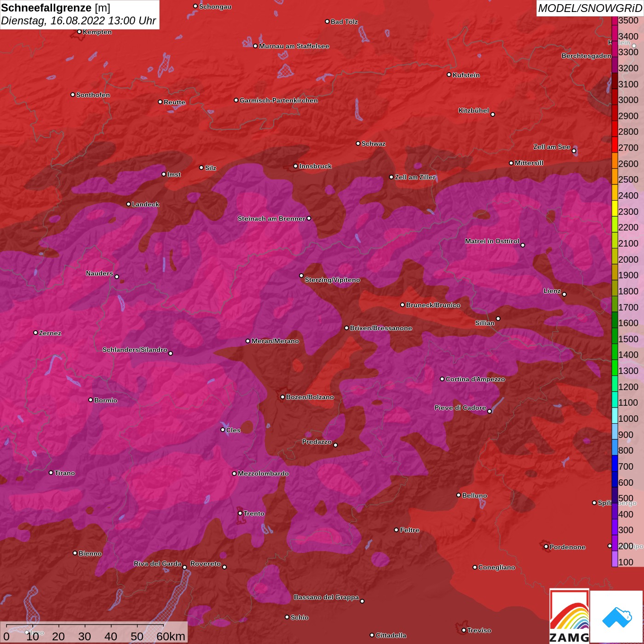Select the Treviso marker dot

click(x=464, y=630)
